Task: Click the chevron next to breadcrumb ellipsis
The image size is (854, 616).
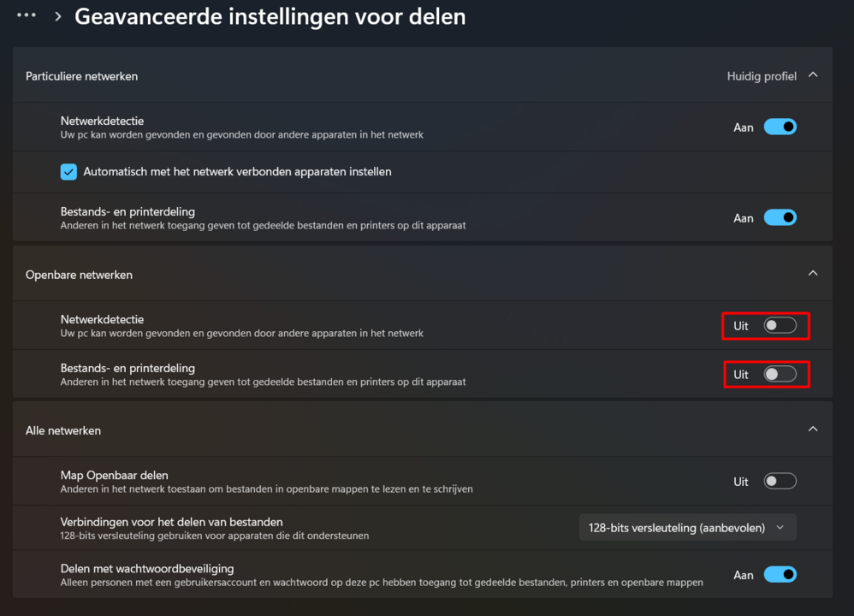Action: click(x=56, y=15)
